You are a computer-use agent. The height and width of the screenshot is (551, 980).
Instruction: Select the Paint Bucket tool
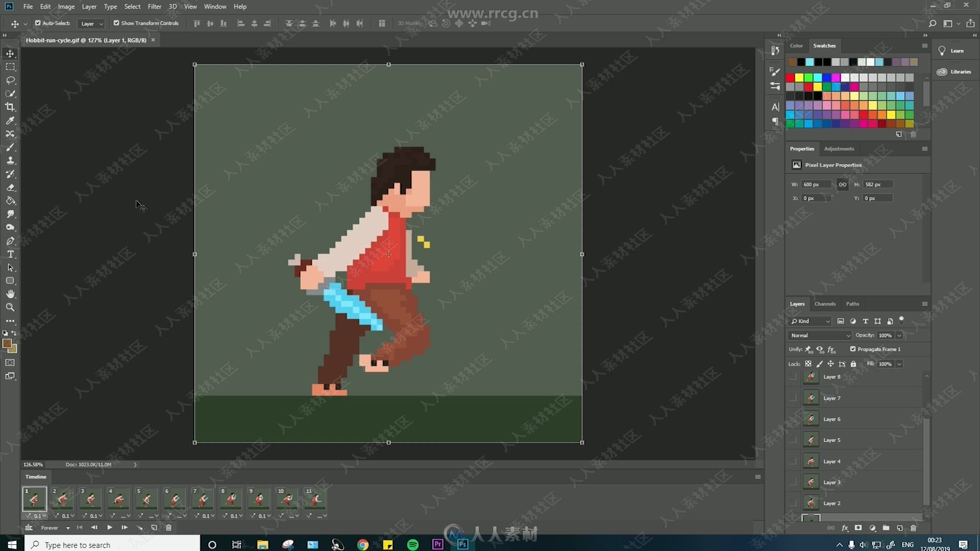(x=10, y=201)
